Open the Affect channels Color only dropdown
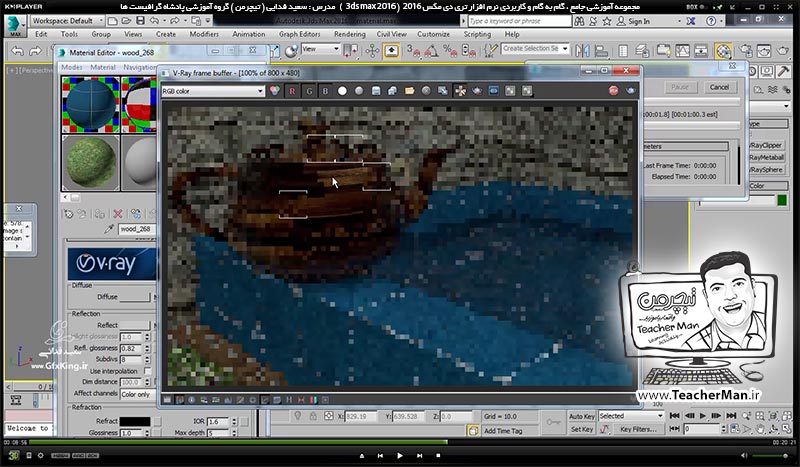This screenshot has width=800, height=467. (138, 394)
